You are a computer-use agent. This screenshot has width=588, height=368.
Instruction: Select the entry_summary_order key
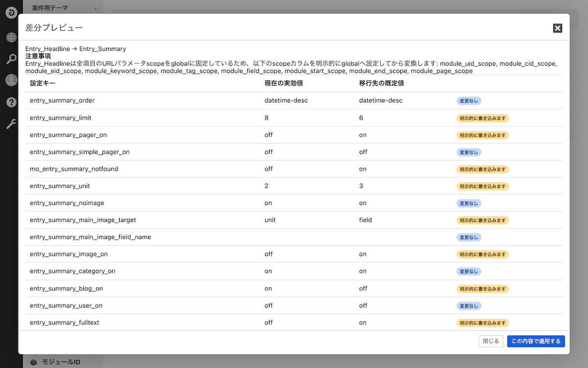[62, 101]
